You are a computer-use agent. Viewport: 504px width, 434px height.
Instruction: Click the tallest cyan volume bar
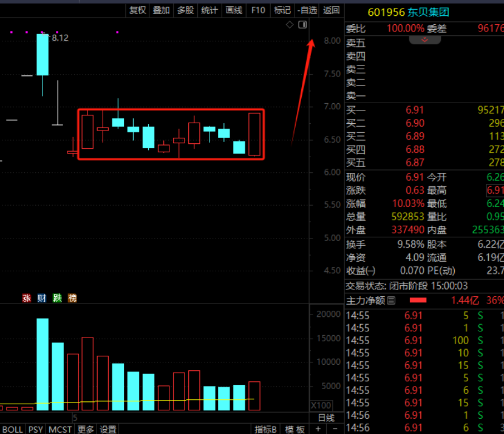(43, 364)
